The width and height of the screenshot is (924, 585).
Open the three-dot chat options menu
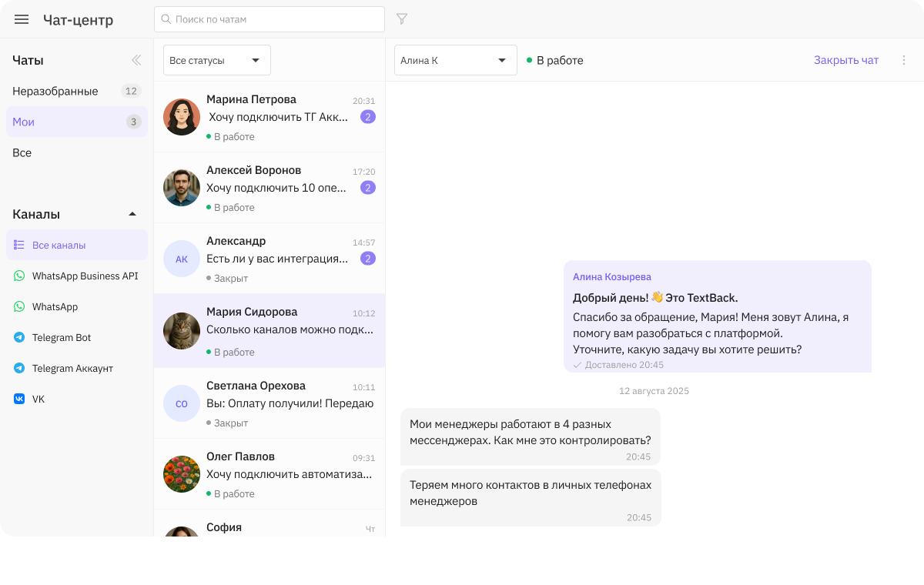(904, 60)
